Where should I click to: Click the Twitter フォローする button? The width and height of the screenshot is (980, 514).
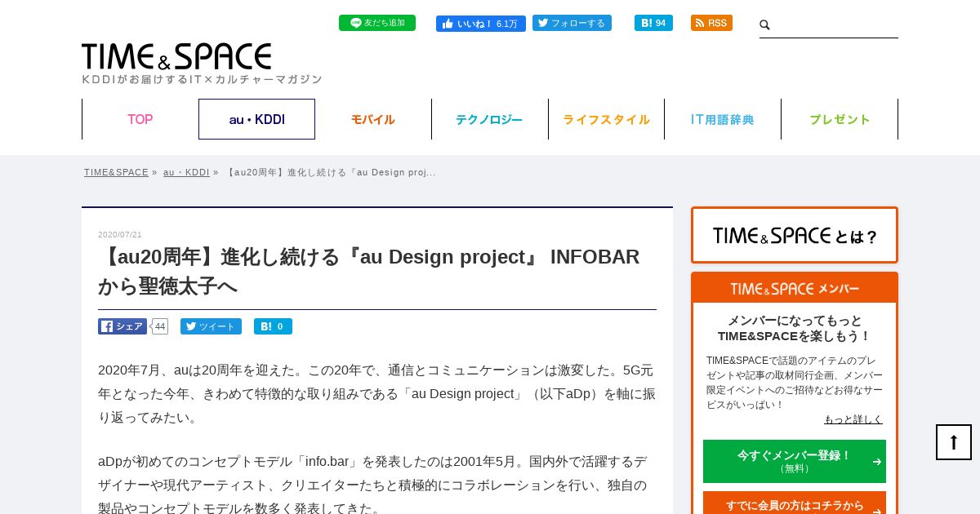click(572, 23)
